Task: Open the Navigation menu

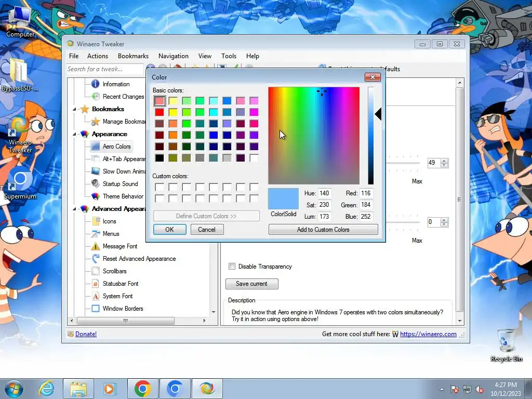Action: coord(174,56)
